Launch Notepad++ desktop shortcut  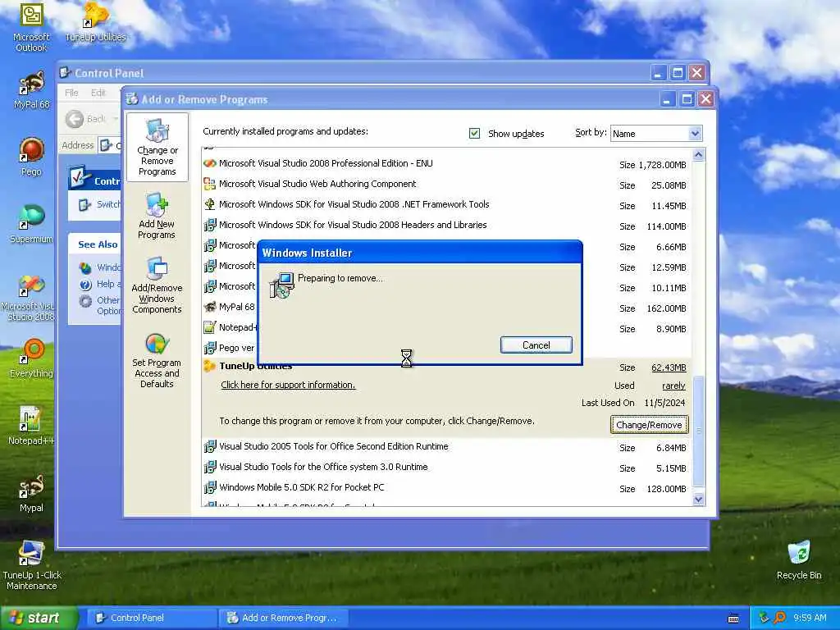(x=31, y=426)
